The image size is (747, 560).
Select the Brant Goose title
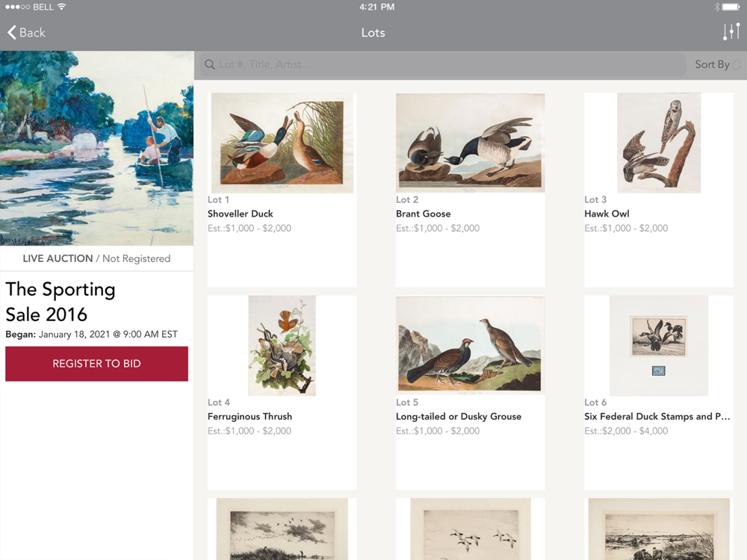[x=423, y=214]
